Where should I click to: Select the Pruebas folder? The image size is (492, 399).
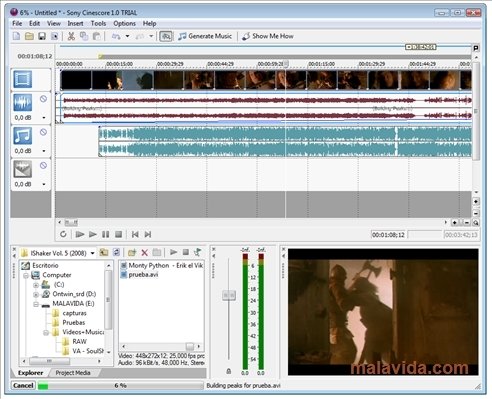[74, 322]
